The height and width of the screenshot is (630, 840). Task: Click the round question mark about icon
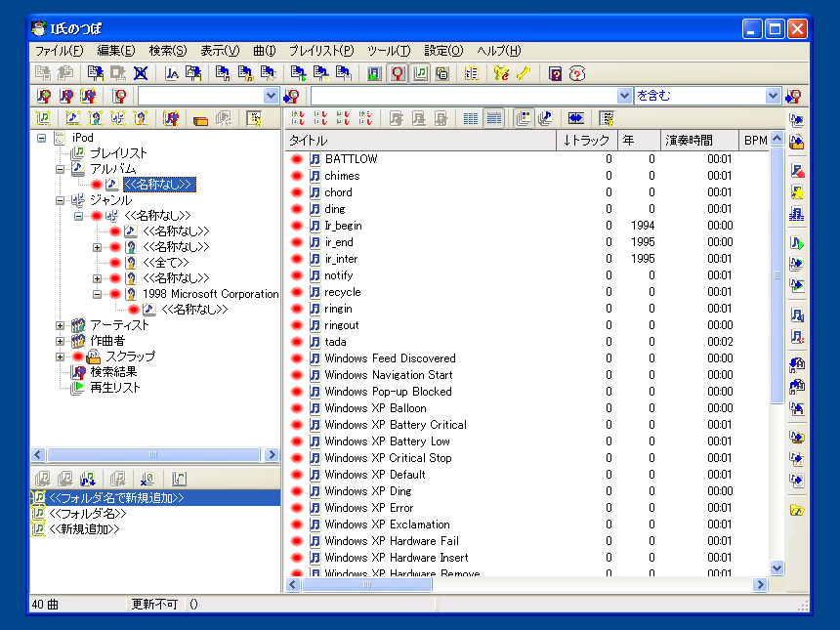577,73
